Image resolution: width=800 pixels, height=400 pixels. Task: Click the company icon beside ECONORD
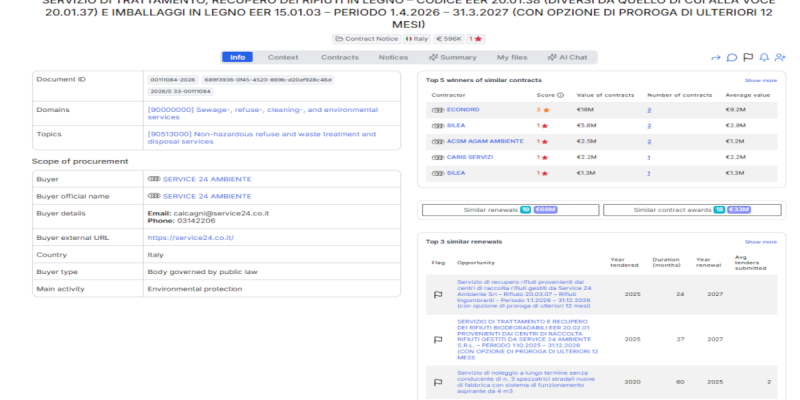(x=438, y=110)
